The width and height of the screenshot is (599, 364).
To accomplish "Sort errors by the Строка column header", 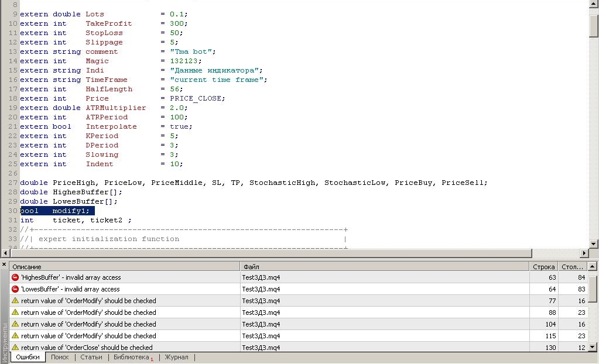I will 543,267.
